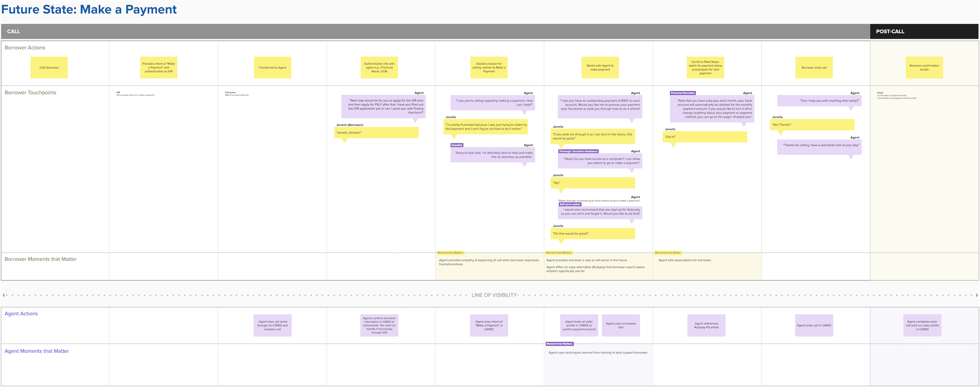Click the purple "Empathy" tag

click(457, 145)
